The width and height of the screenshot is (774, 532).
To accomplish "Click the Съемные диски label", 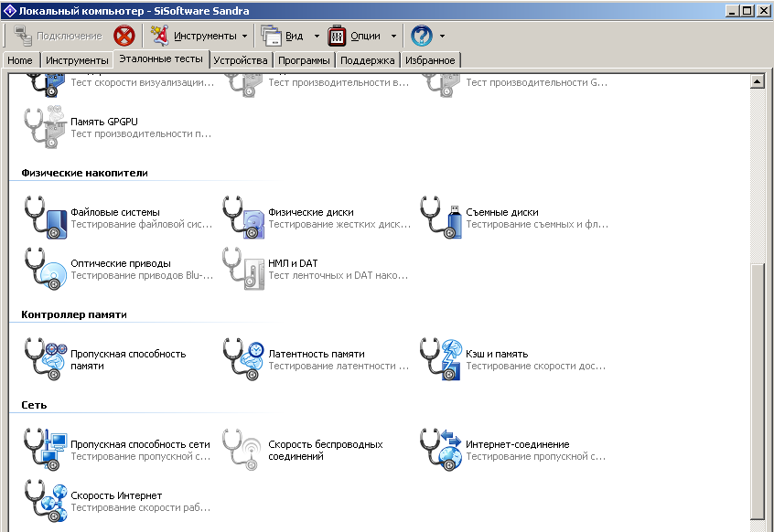I will tap(502, 212).
